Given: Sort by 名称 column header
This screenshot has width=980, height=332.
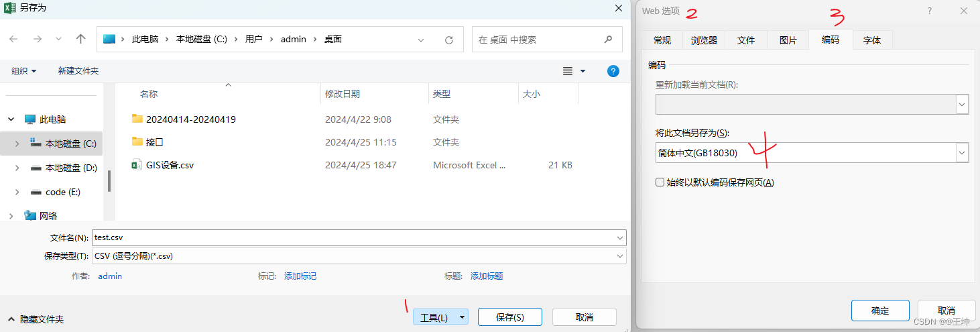Looking at the screenshot, I should pyautogui.click(x=149, y=94).
